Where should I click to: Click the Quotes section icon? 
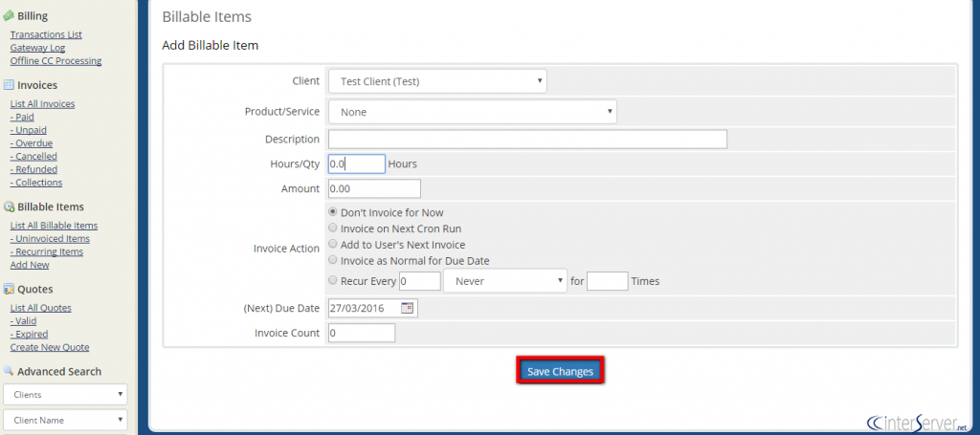pos(9,289)
